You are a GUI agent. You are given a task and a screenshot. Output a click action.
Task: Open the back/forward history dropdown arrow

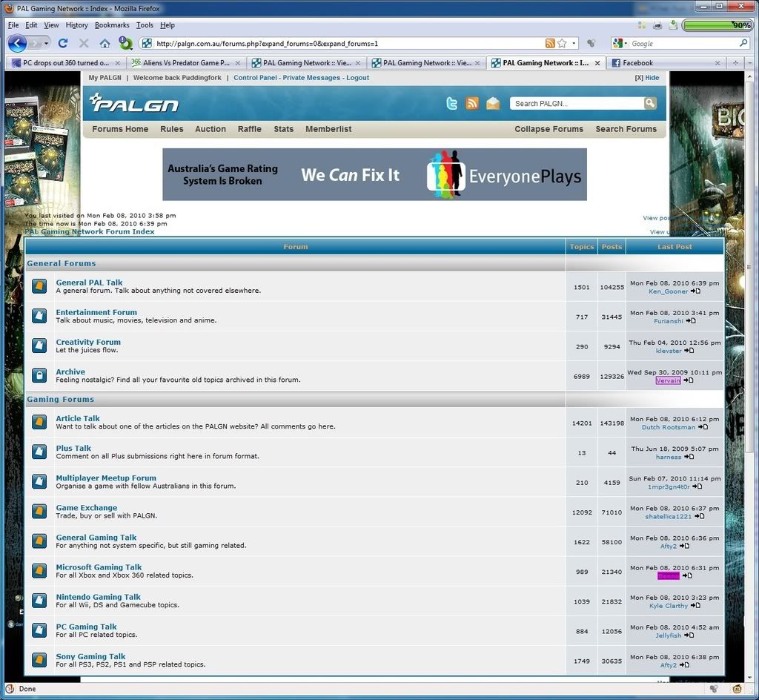click(x=46, y=44)
